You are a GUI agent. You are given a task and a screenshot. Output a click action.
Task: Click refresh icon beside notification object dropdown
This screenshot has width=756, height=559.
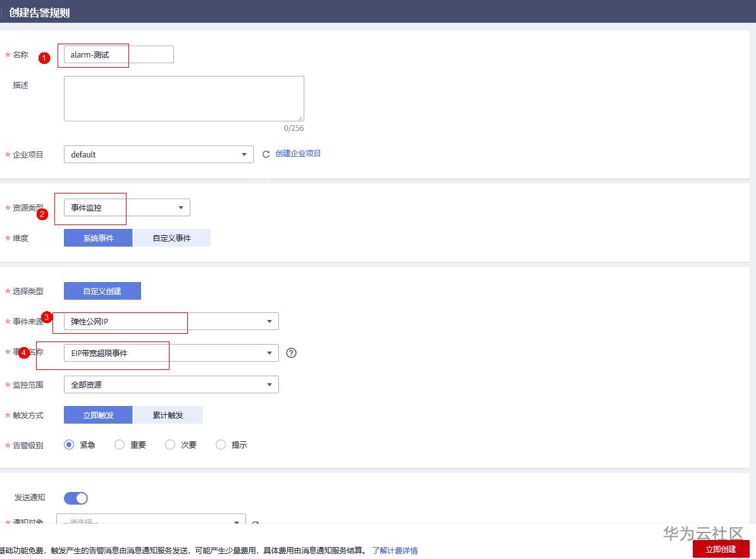[x=256, y=523]
